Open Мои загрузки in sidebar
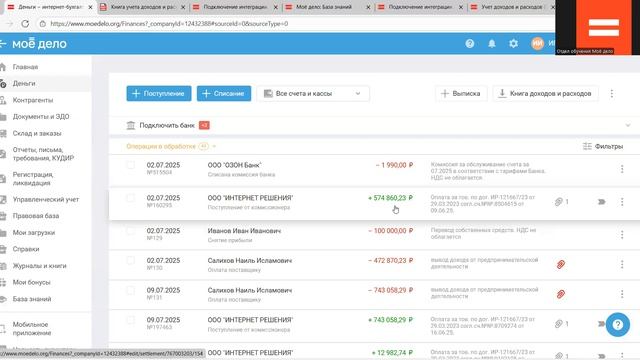640x360 pixels. coord(34,233)
